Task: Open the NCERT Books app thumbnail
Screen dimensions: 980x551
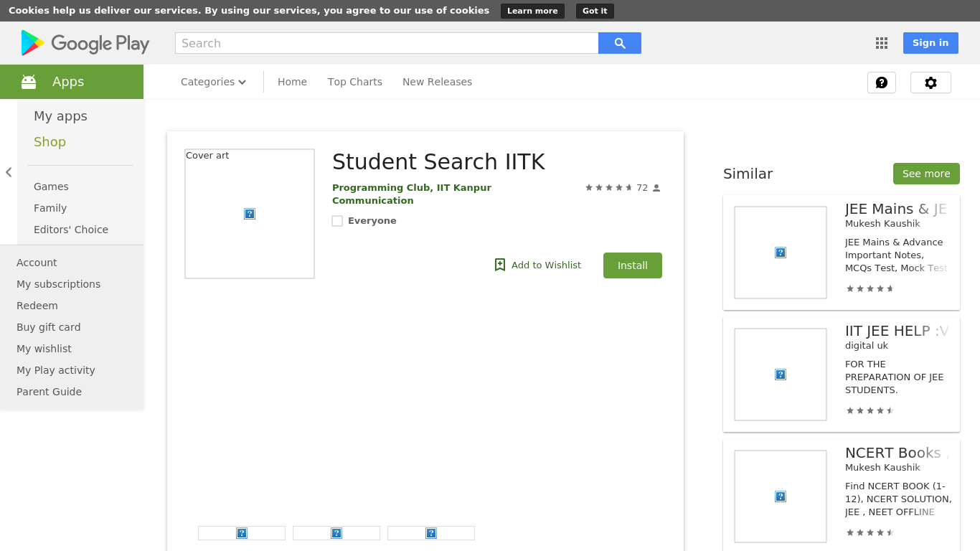Action: pyautogui.click(x=781, y=496)
